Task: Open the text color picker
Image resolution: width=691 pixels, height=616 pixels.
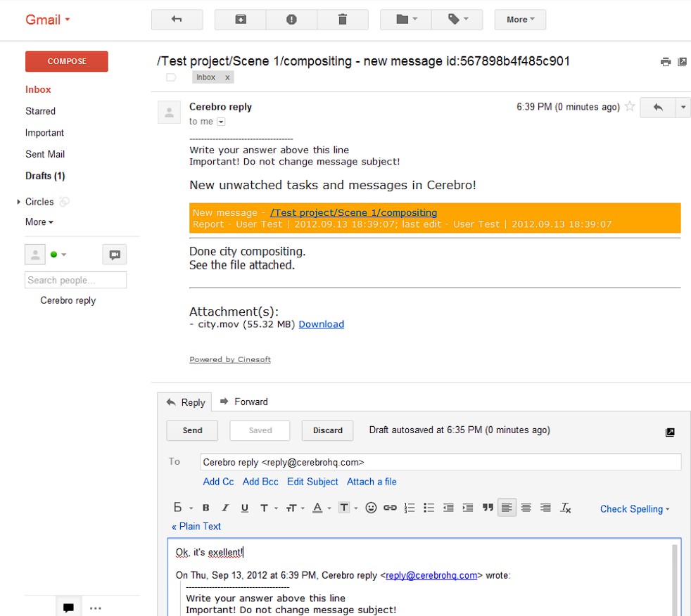Action: coord(322,508)
